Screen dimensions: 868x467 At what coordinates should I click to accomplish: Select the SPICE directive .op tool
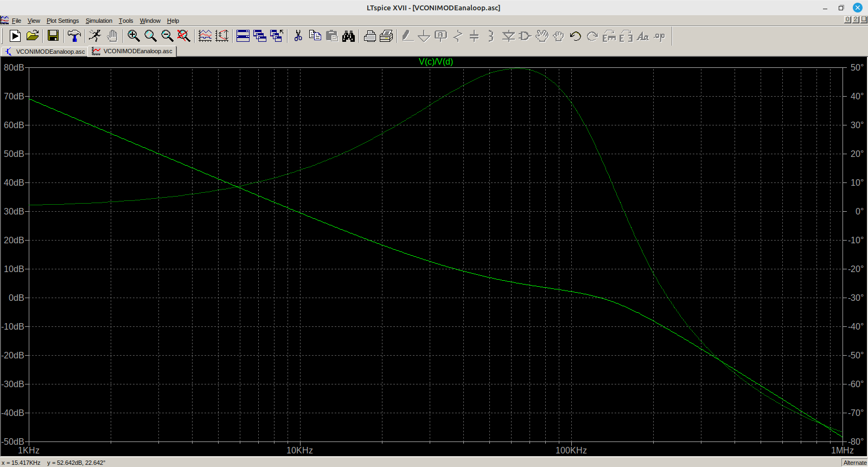click(660, 36)
